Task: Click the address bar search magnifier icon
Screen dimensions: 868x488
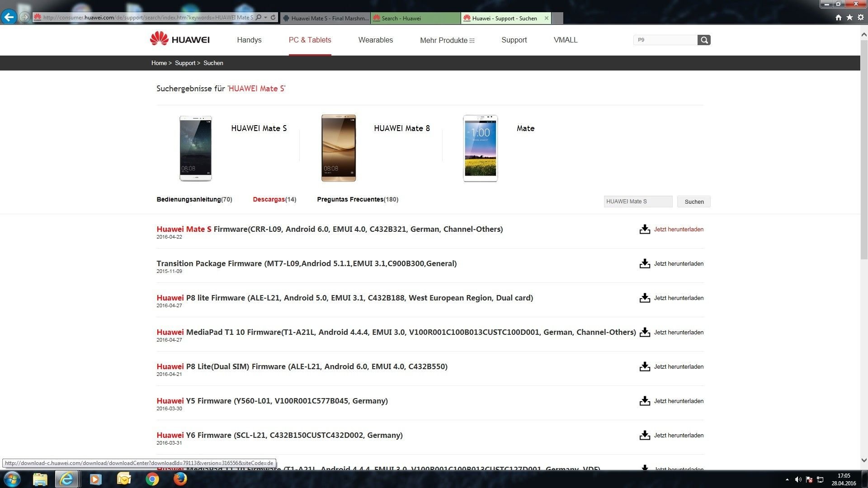Action: tap(259, 18)
